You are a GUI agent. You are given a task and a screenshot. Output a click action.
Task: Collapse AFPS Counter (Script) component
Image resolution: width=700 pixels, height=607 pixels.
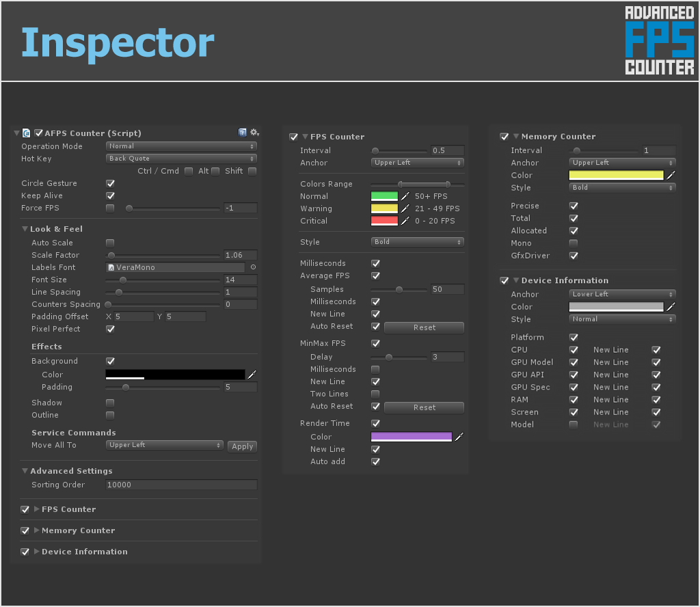point(16,133)
